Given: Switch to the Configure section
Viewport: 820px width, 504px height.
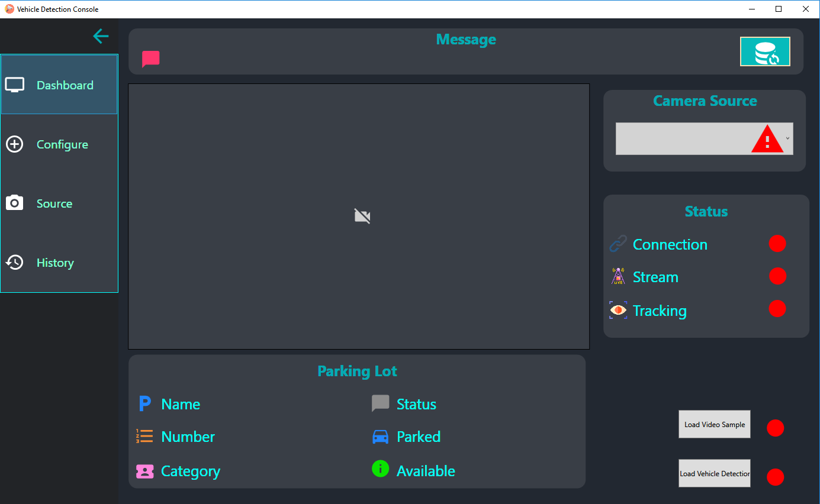Looking at the screenshot, I should click(62, 144).
